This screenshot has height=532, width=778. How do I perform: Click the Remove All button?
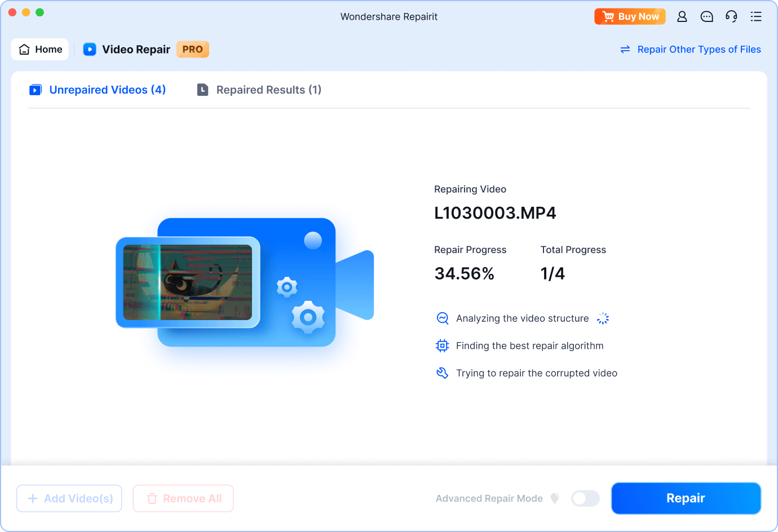[183, 498]
